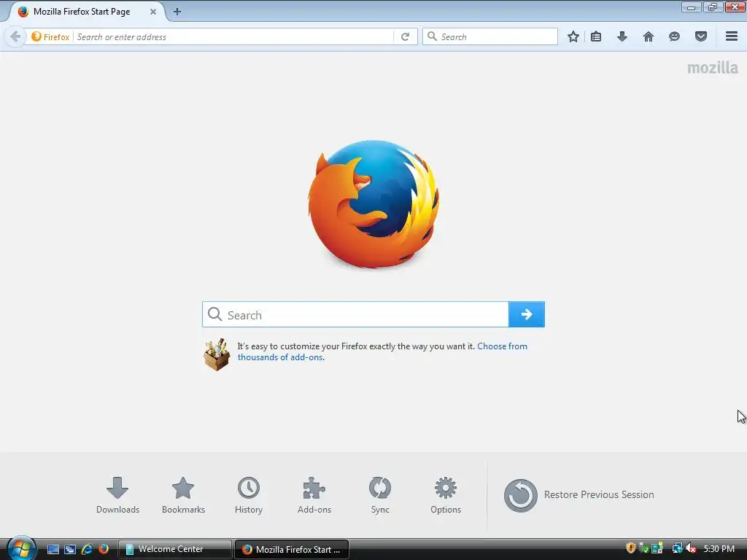Screen dimensions: 747x560
Task: Click Show Desktop quick launch icon
Action: tap(53, 549)
